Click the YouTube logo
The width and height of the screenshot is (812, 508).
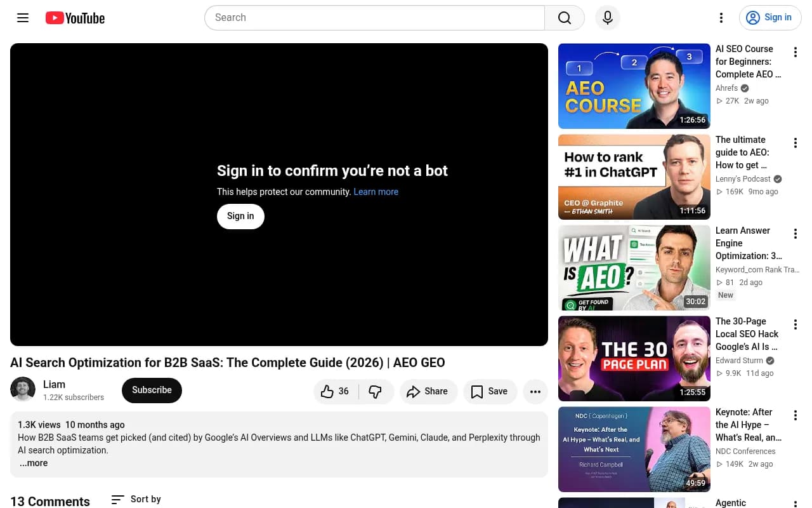pyautogui.click(x=75, y=18)
